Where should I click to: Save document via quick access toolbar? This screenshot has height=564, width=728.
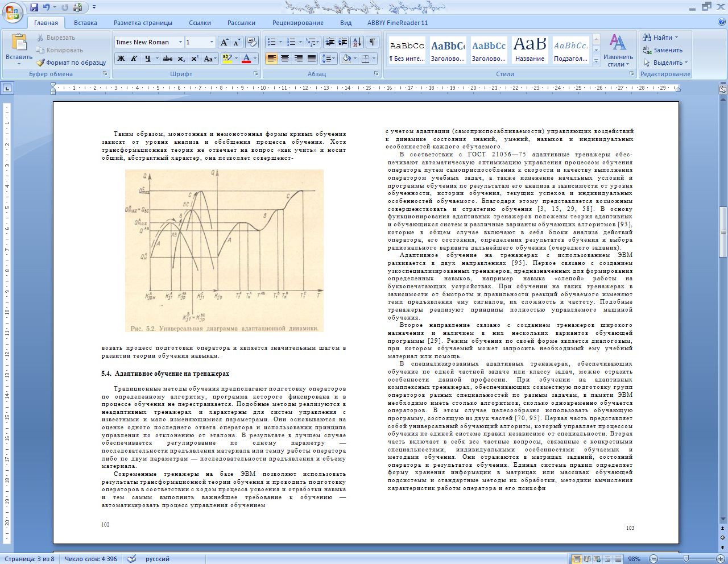pyautogui.click(x=34, y=7)
